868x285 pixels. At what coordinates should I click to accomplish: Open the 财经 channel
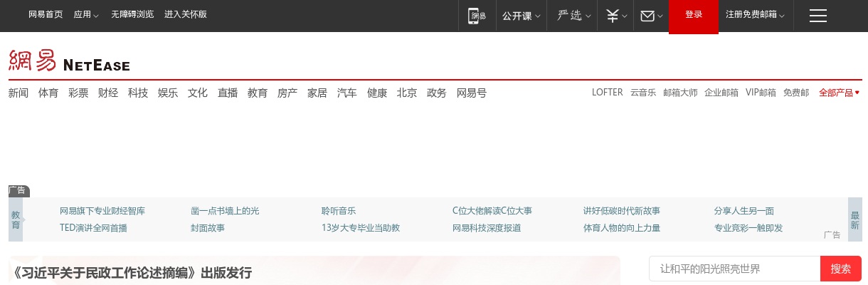pyautogui.click(x=108, y=93)
